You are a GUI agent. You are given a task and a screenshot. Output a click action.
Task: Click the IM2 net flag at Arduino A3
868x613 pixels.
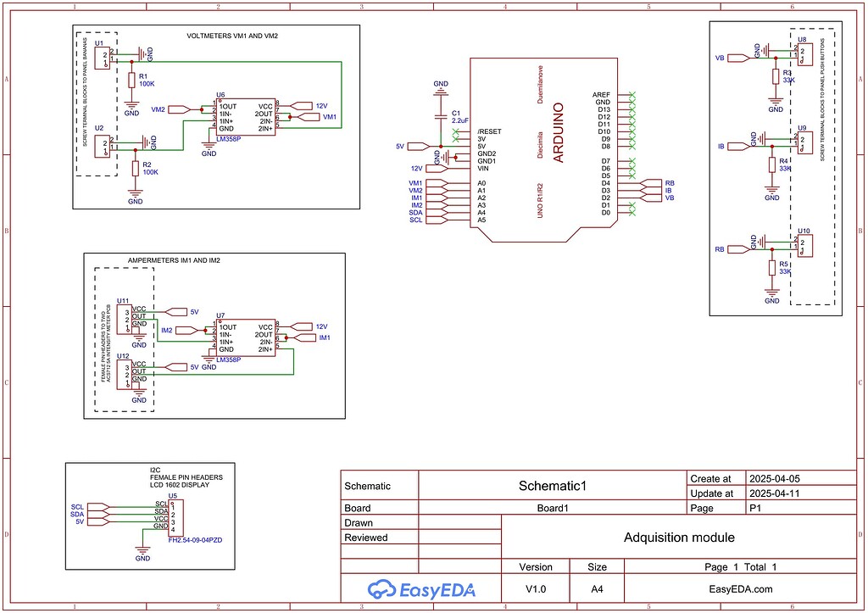[437, 205]
